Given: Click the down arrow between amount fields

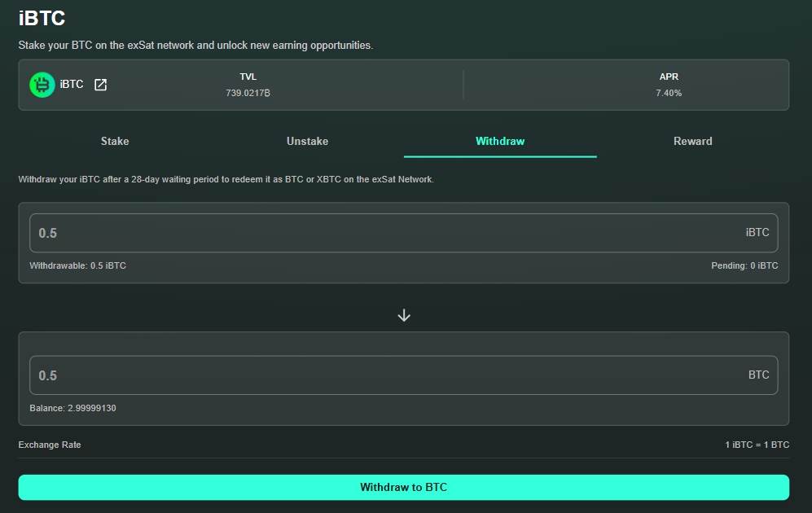Looking at the screenshot, I should (404, 315).
